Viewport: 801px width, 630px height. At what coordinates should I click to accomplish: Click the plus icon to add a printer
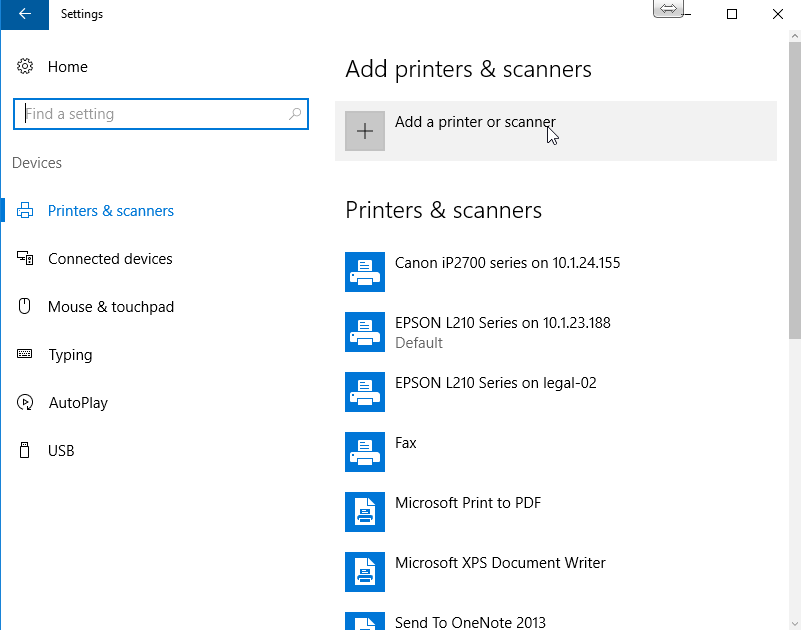pyautogui.click(x=365, y=131)
